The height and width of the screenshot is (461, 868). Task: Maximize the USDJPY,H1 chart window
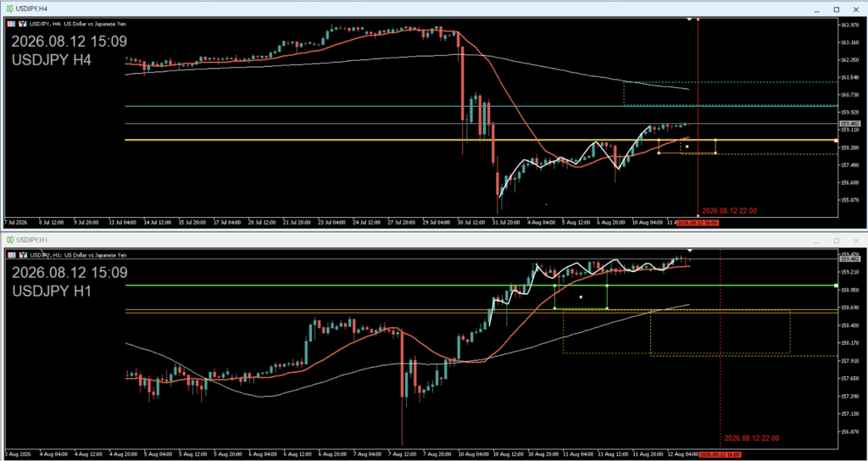click(x=837, y=241)
